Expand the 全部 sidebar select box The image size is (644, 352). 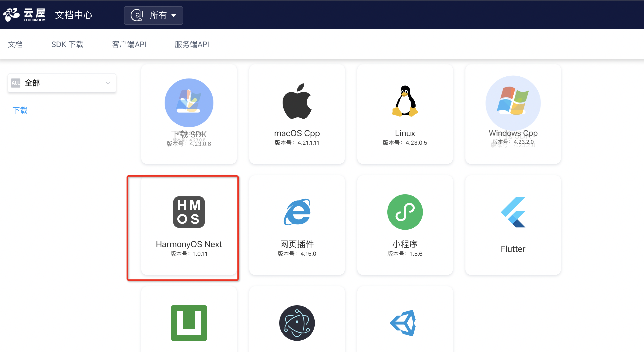coord(62,83)
